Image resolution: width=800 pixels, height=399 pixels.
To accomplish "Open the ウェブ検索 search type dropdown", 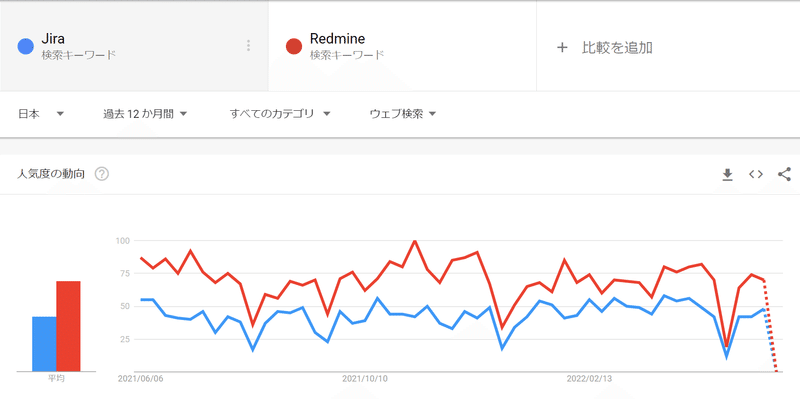I will 403,114.
